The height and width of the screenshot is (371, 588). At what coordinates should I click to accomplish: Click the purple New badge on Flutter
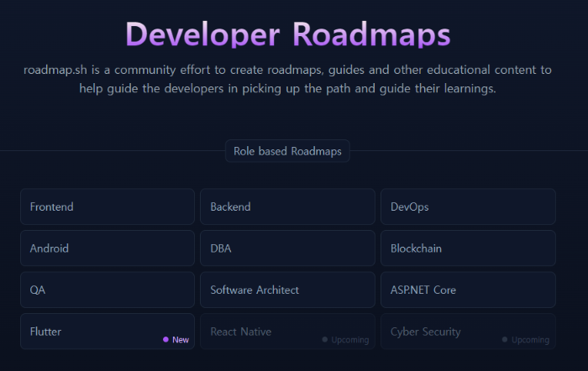176,339
